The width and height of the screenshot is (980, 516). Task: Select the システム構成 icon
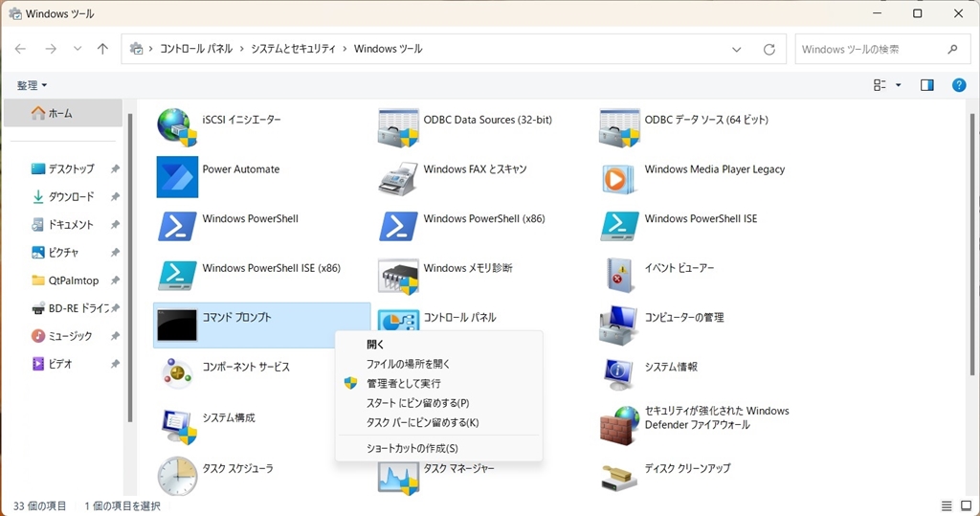[x=179, y=427]
